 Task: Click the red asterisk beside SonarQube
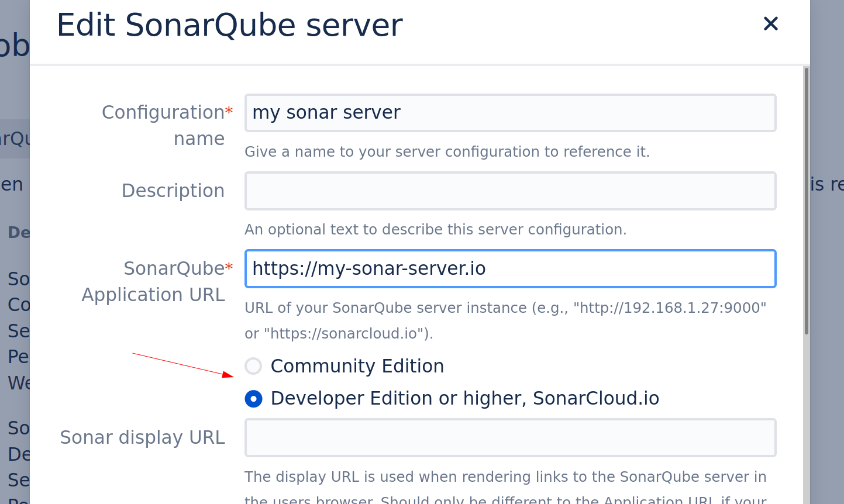(x=229, y=267)
